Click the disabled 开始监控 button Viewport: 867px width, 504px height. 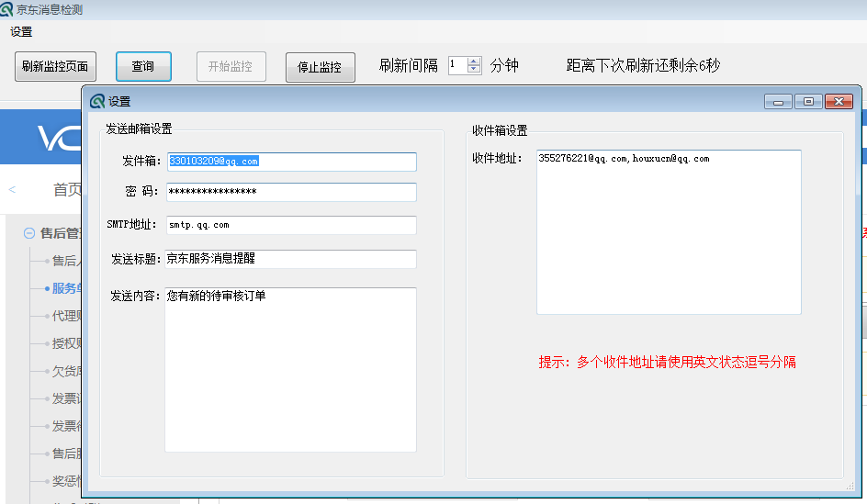[231, 66]
